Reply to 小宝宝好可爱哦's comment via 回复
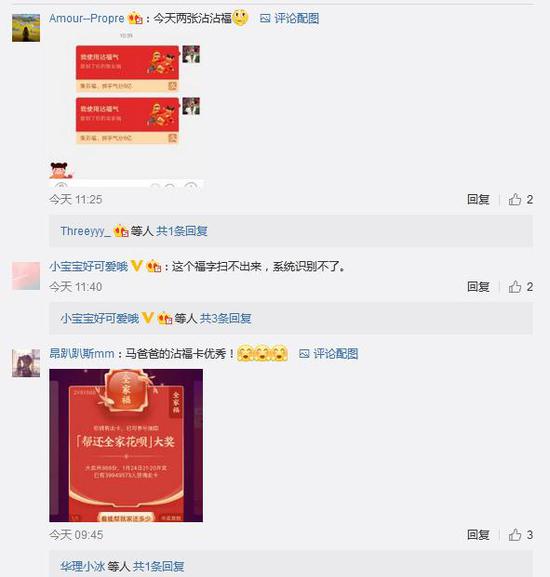The image size is (550, 577). click(478, 287)
